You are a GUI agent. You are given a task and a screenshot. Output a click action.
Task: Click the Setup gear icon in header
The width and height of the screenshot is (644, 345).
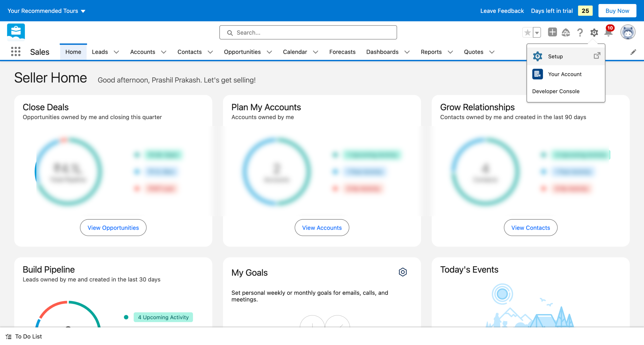pos(594,32)
